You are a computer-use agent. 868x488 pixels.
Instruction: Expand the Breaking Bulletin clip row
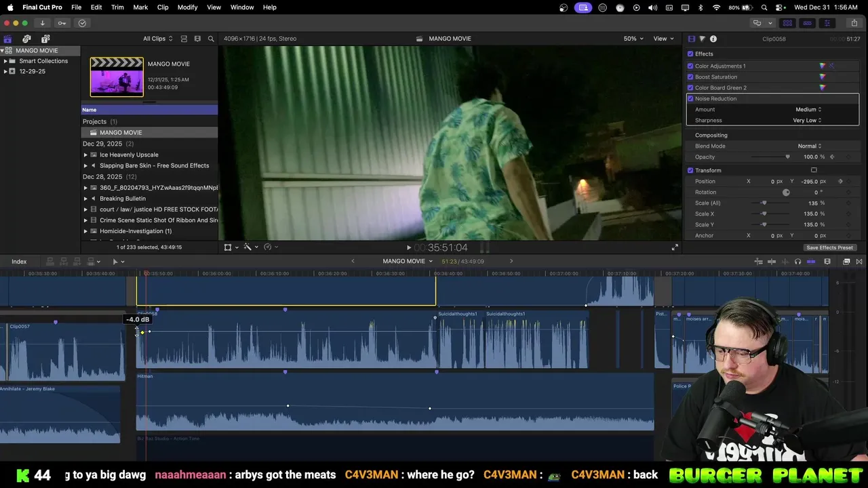point(85,199)
